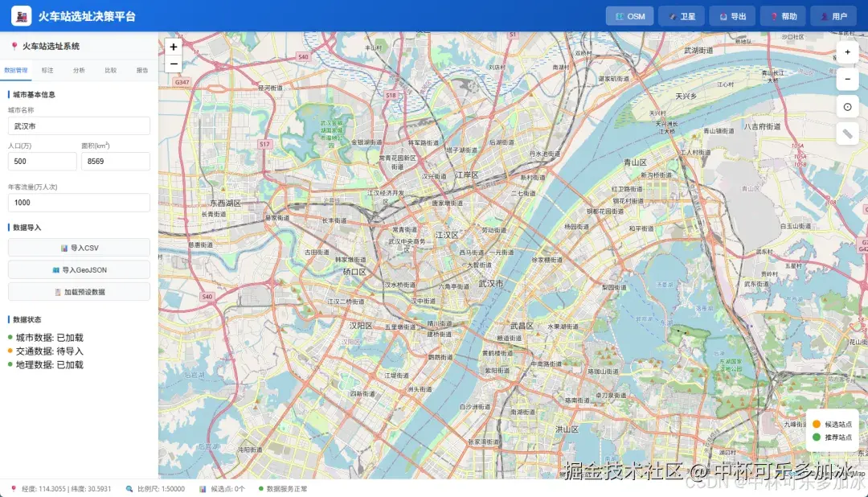Open the 用户 user menu
Image resolution: width=868 pixels, height=497 pixels.
(833, 16)
